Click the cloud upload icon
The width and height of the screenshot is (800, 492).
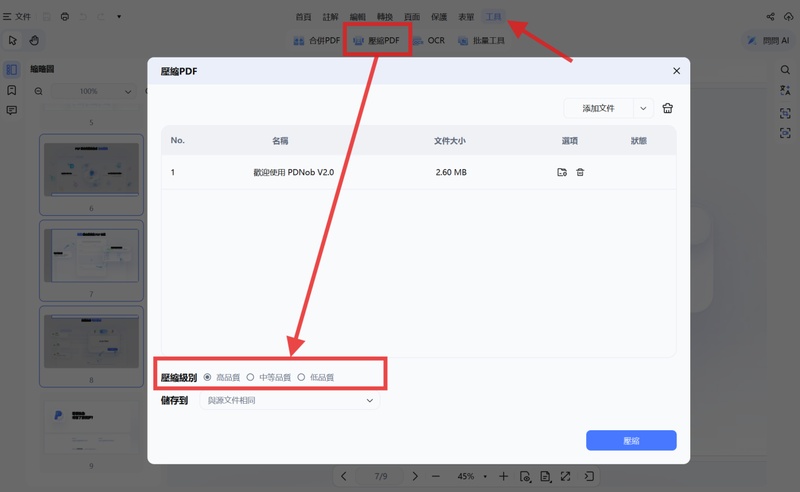tap(788, 17)
